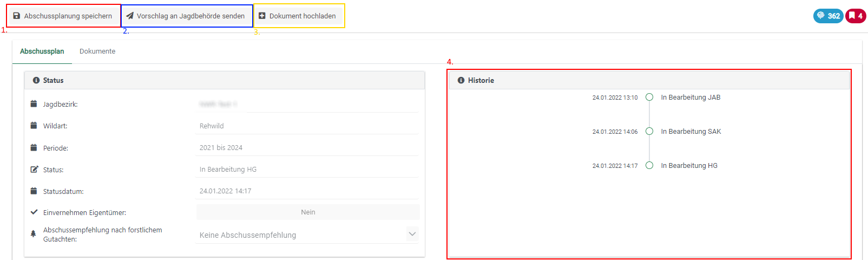Select the In Bearbeitung SAK history circle
The height and width of the screenshot is (260, 868).
point(649,132)
